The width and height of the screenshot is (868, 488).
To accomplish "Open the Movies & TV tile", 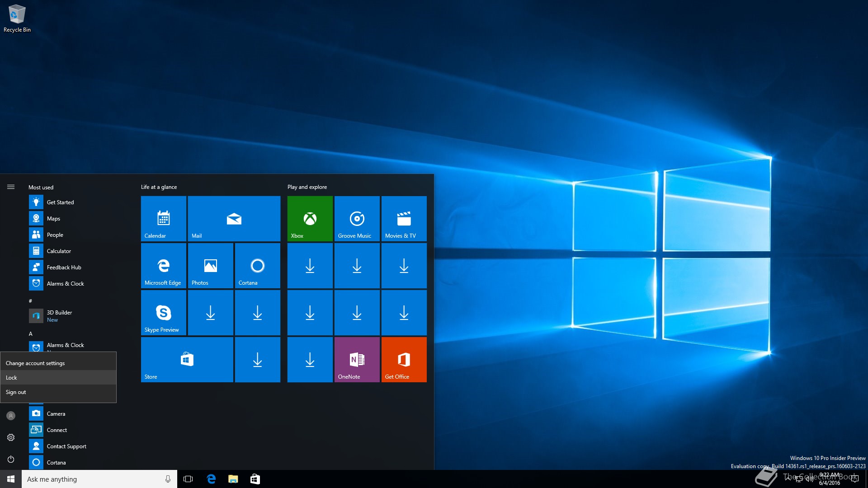I will [x=404, y=218].
